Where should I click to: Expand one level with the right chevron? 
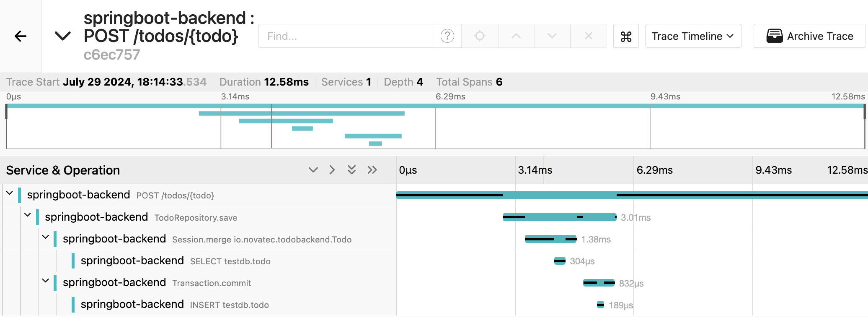click(x=332, y=170)
